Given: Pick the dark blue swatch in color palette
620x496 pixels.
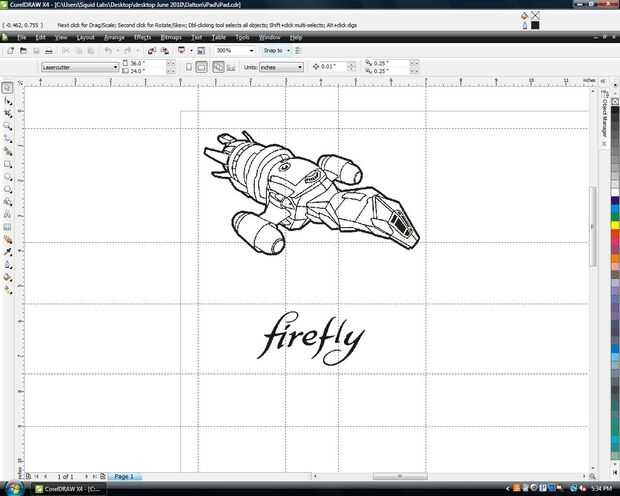Looking at the screenshot, I should (615, 201).
